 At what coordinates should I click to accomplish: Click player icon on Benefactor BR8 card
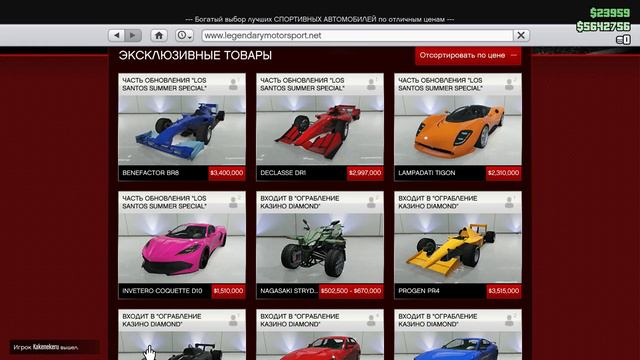pos(233,84)
